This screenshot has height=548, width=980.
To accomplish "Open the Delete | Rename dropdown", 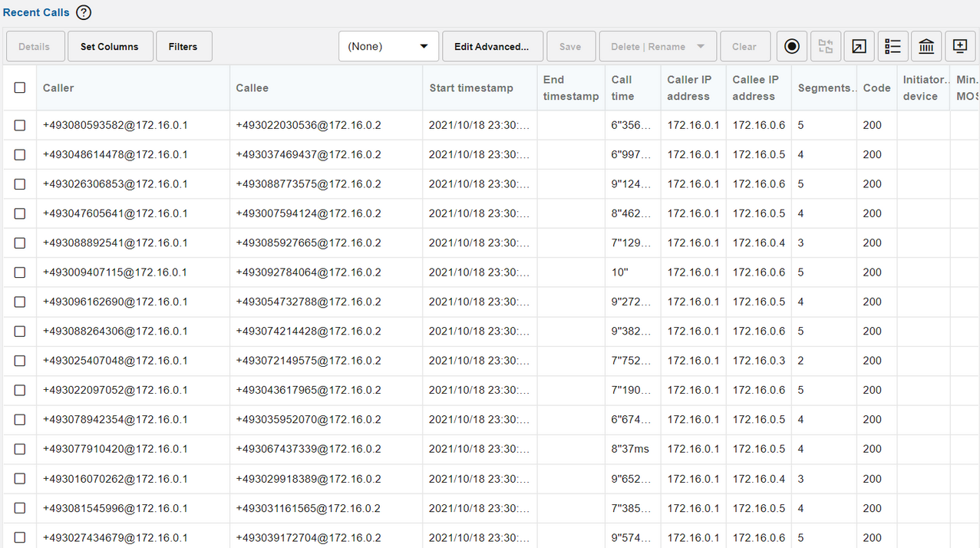I will pos(658,46).
